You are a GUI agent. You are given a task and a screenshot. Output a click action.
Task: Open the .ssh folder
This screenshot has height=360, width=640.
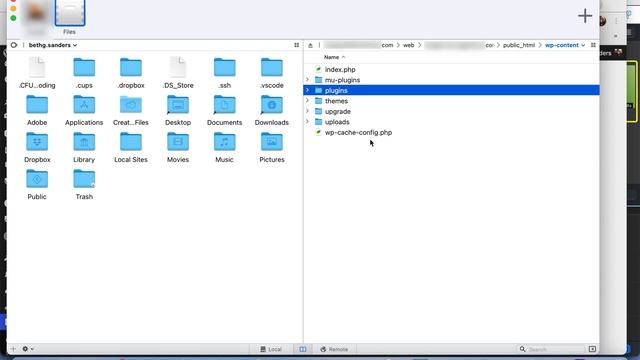coord(224,67)
